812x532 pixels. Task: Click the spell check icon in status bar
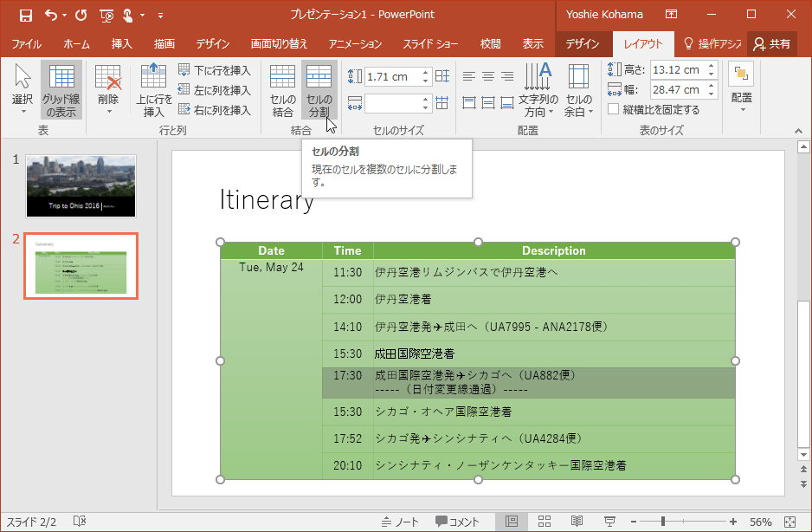(80, 521)
